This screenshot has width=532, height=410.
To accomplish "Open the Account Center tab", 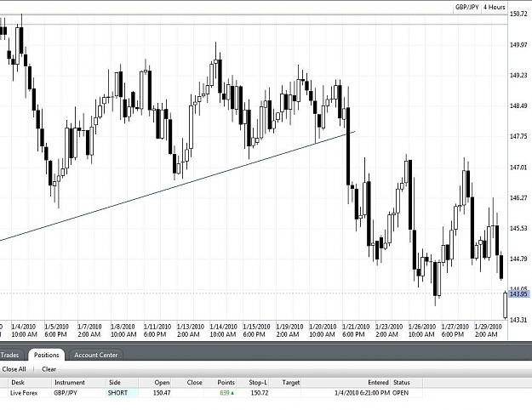I will click(x=95, y=355).
